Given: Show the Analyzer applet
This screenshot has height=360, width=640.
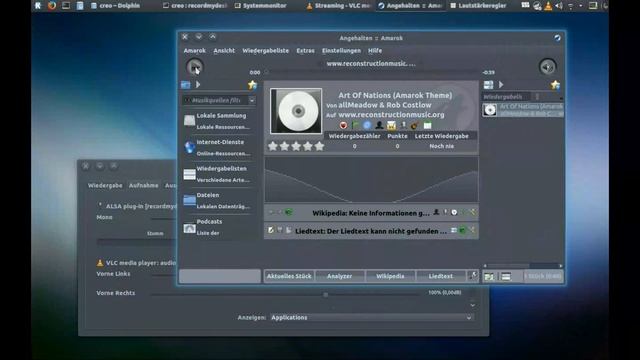Looking at the screenshot, I should click(x=340, y=276).
